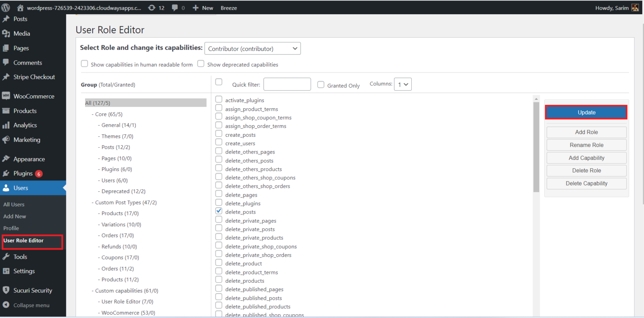
Task: Open the comments bubble icon
Action: pos(175,8)
